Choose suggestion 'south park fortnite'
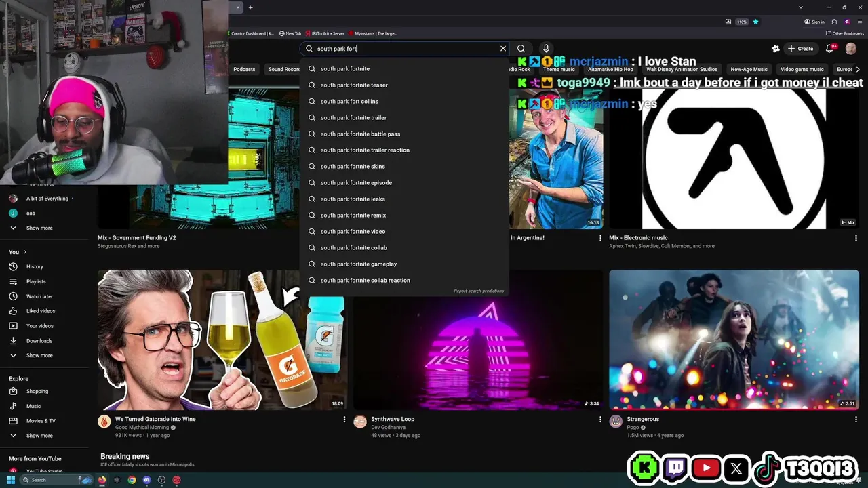This screenshot has height=488, width=868. [x=404, y=68]
